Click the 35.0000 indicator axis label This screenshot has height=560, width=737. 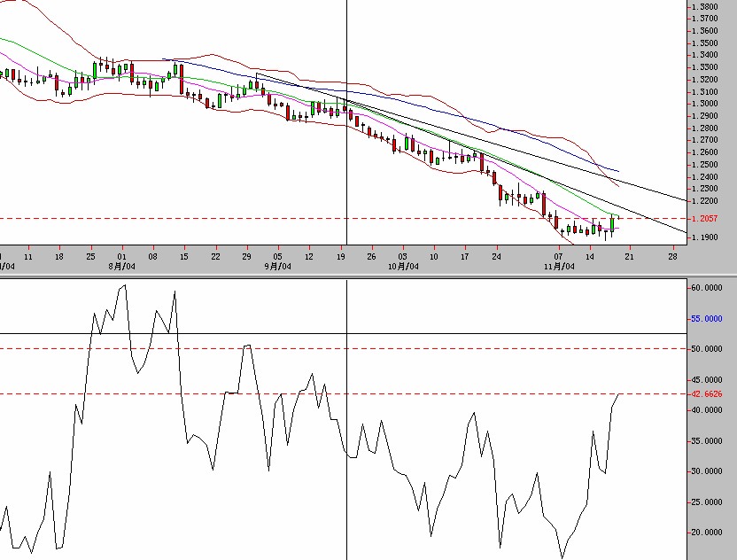[x=707, y=441]
